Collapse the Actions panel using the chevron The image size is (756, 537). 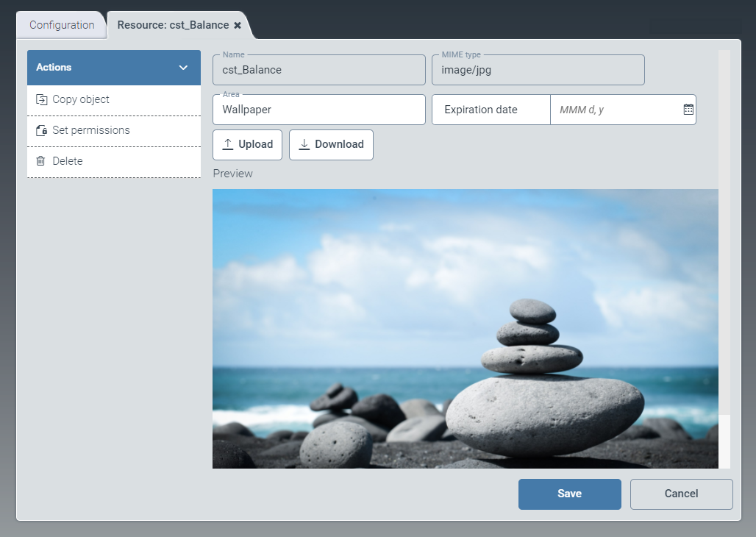[184, 68]
